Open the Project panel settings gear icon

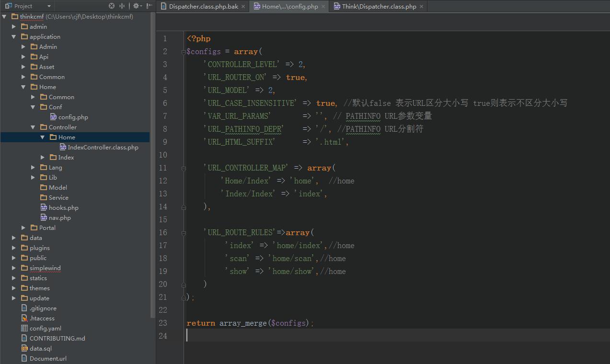(x=137, y=6)
